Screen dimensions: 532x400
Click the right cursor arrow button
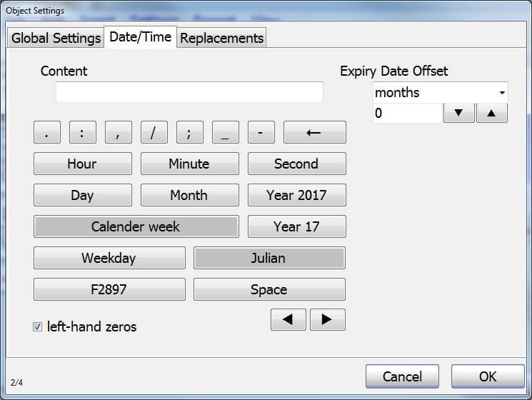pyautogui.click(x=328, y=320)
